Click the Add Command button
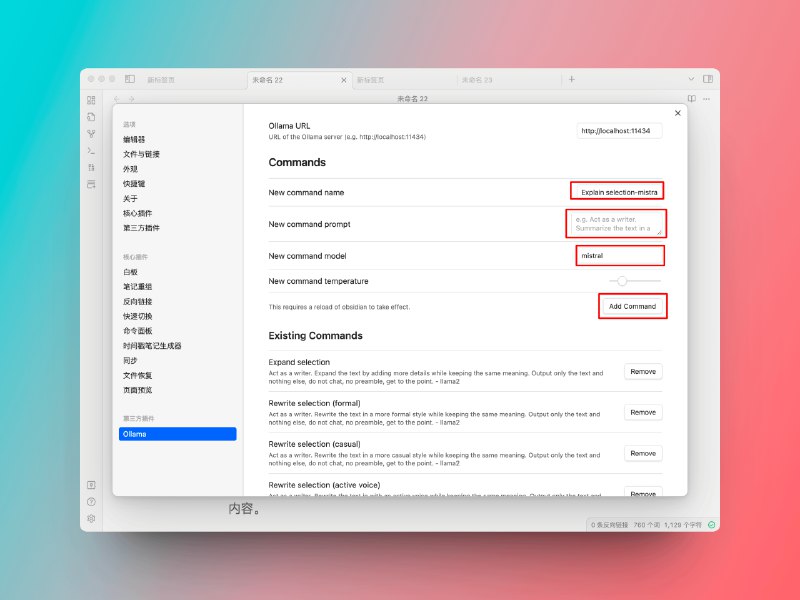This screenshot has height=600, width=800. tap(632, 306)
